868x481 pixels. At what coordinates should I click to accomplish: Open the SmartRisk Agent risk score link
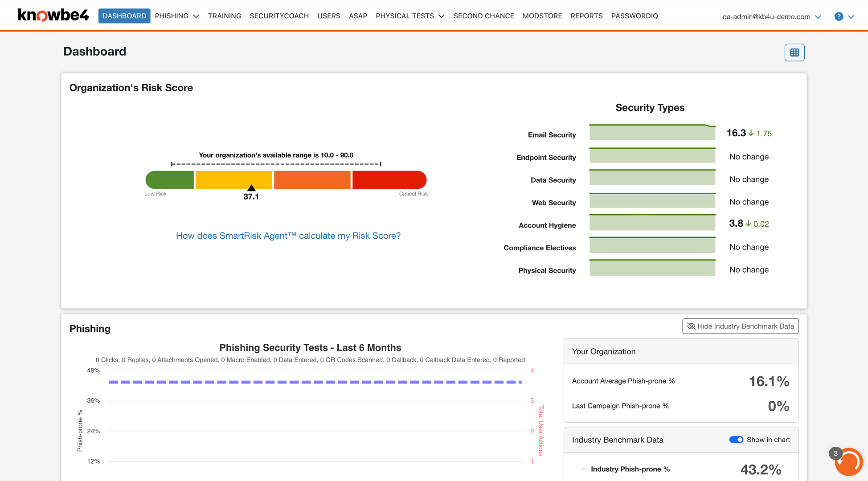[288, 236]
